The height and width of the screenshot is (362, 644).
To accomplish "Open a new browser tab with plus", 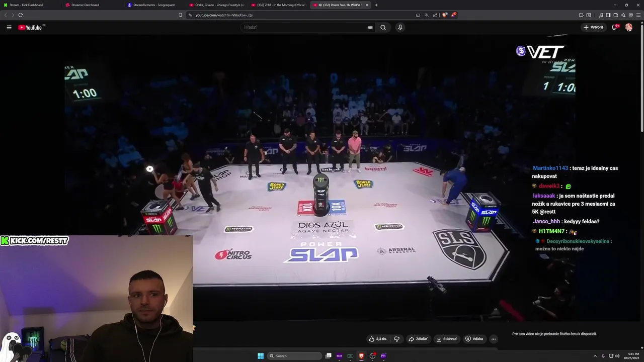I will click(376, 5).
